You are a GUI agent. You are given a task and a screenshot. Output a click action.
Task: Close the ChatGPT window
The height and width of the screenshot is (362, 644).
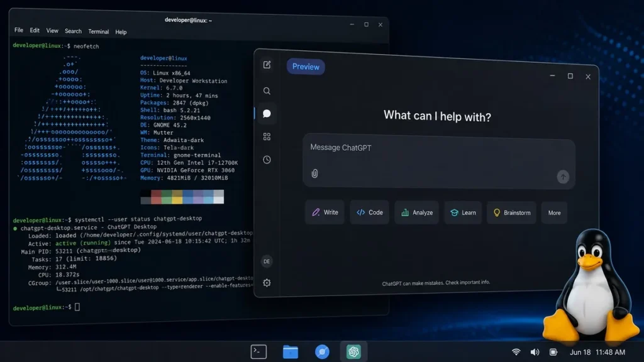click(x=588, y=77)
